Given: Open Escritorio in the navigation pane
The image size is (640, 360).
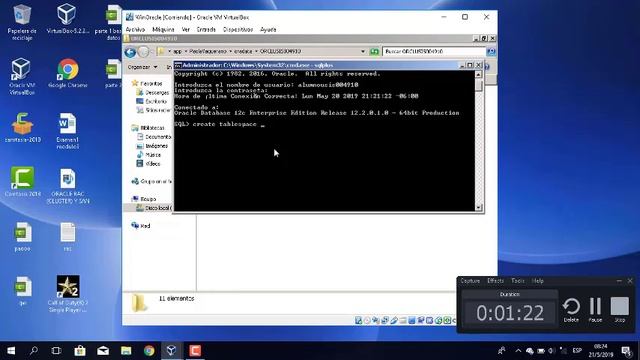Looking at the screenshot, I should [x=152, y=101].
